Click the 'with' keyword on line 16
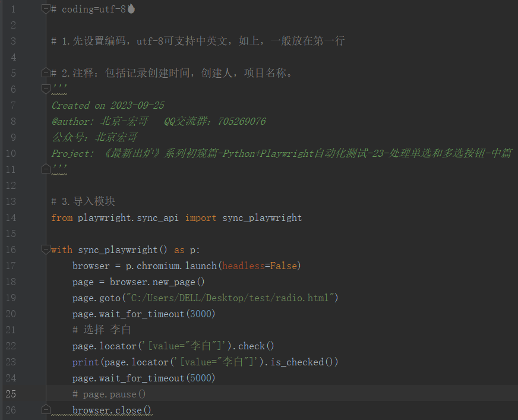 (62, 250)
